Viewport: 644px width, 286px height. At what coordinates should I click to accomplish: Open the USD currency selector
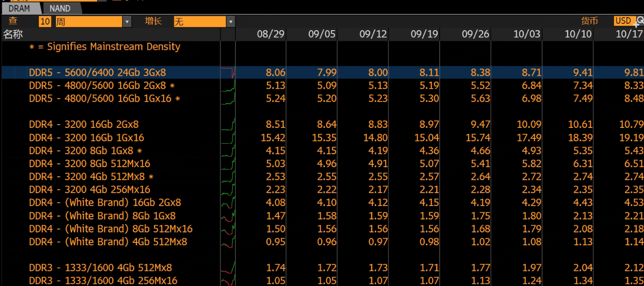pos(623,21)
